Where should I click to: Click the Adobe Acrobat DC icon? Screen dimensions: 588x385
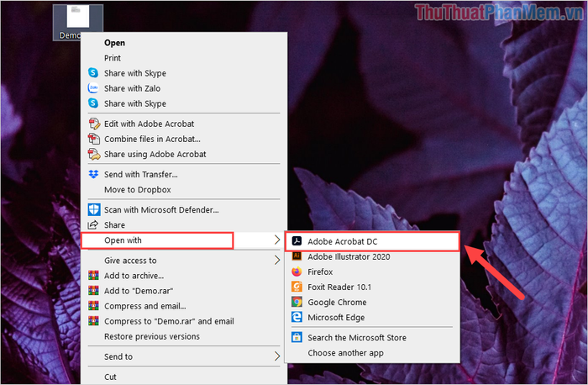coord(297,241)
